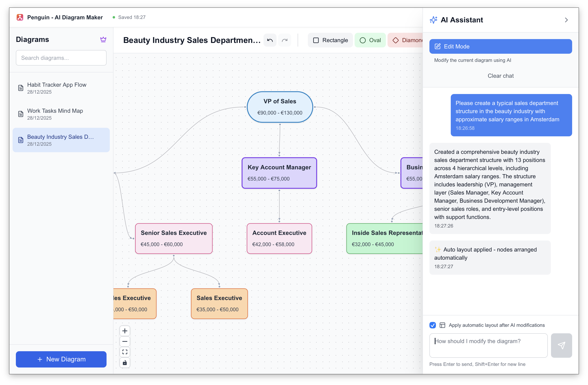Select the Rectangle shape tool
Image resolution: width=588 pixels, height=385 pixels.
(x=330, y=40)
